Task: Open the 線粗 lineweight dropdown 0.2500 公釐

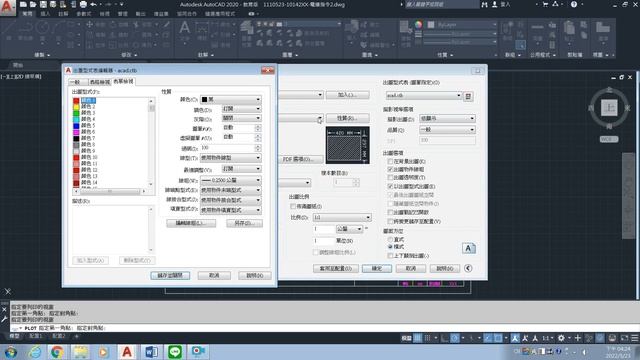Action: [231, 180]
